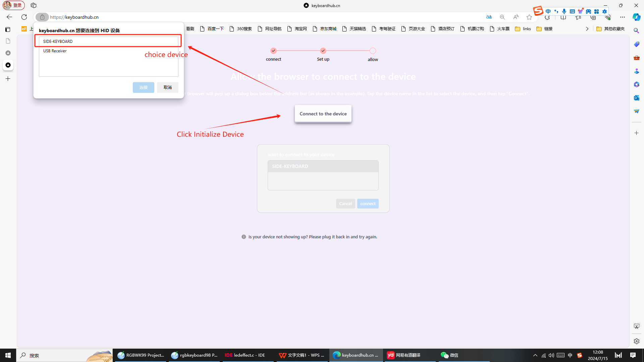The width and height of the screenshot is (644, 362).
Task: Toggle the vertical tabs pane button
Action: 8,29
